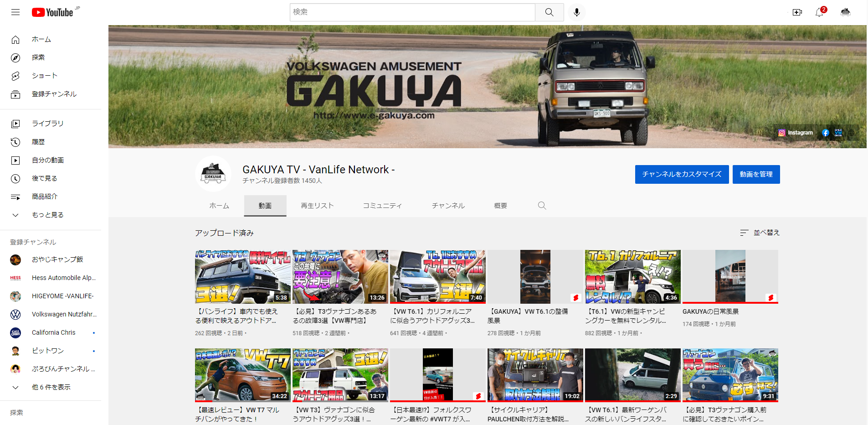This screenshot has height=425, width=868.
Task: Open the ライブラリ (Library) icon
Action: tap(16, 123)
